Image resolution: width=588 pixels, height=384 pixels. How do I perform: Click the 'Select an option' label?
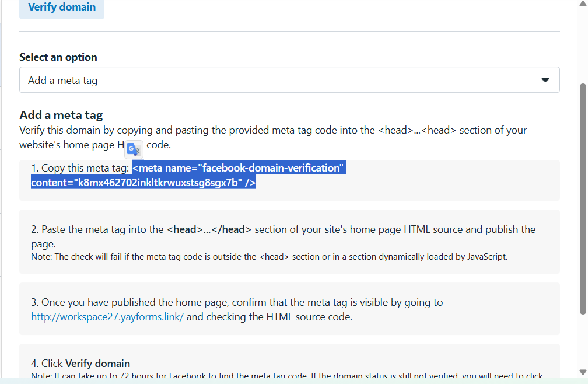[x=58, y=57]
